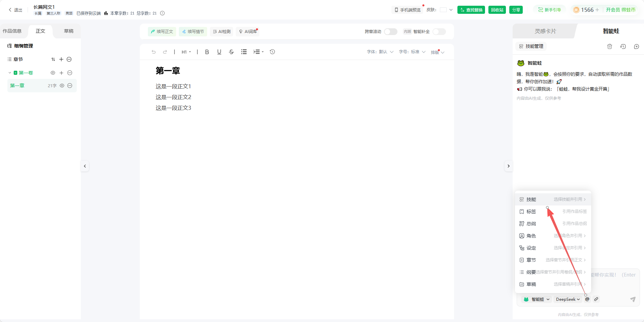This screenshot has height=322, width=644.
Task: Click the redo arrow in editor toolbar
Action: tap(165, 52)
